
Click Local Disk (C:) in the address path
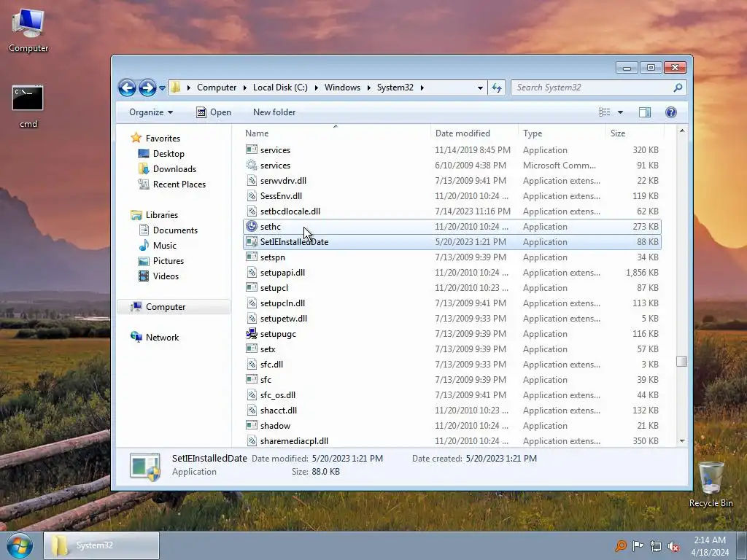click(280, 87)
